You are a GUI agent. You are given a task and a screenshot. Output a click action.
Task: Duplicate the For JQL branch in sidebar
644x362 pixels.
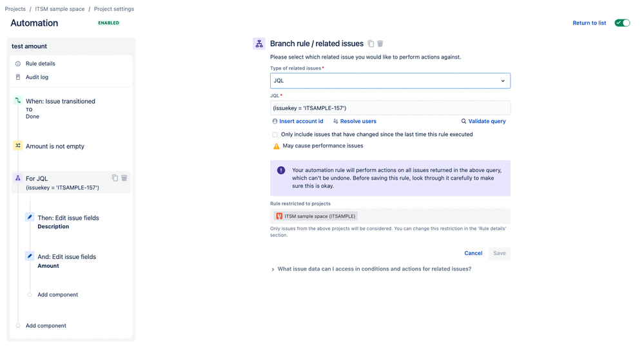tap(115, 178)
